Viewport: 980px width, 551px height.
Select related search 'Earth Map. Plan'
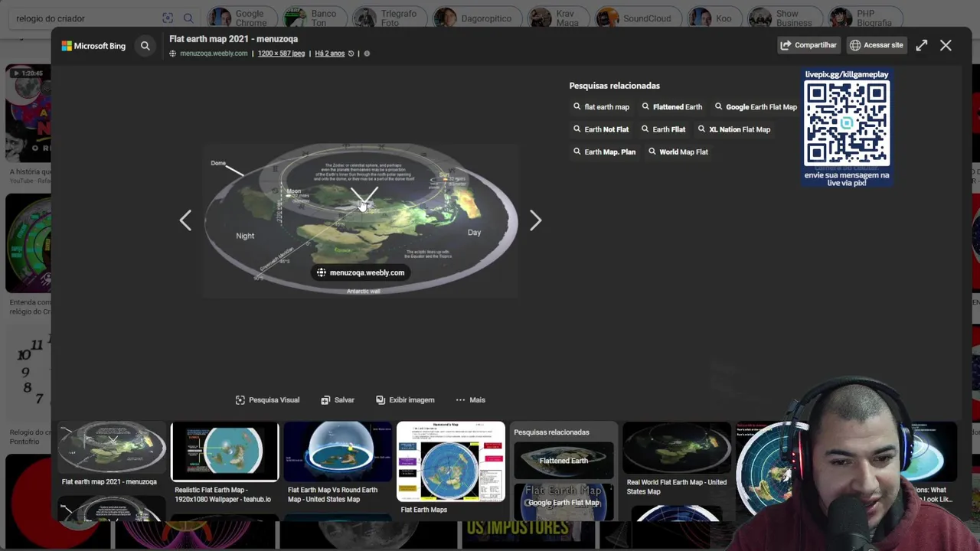604,152
